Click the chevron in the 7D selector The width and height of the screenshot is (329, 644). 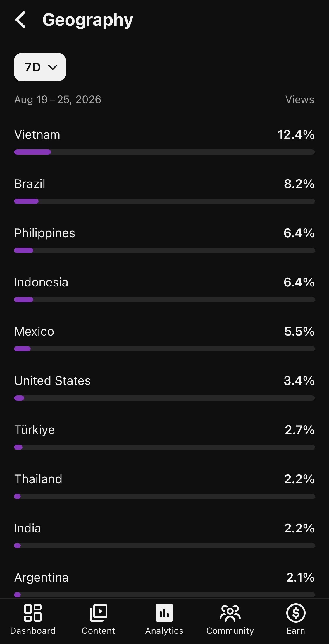(x=53, y=67)
